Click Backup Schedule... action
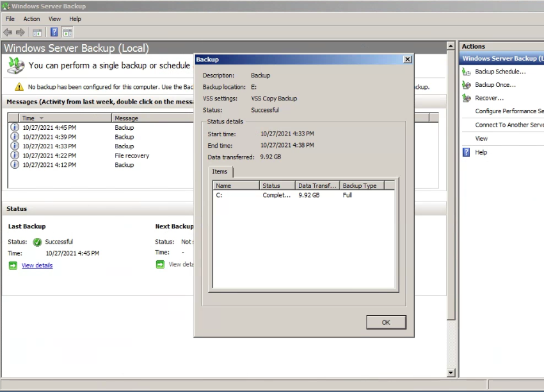The width and height of the screenshot is (544, 392). coord(500,72)
